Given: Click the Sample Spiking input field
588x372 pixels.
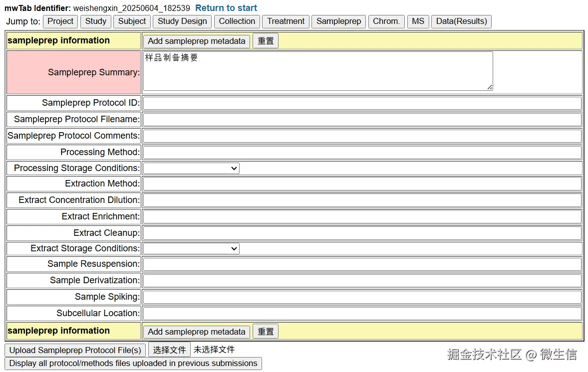Looking at the screenshot, I should tap(362, 297).
